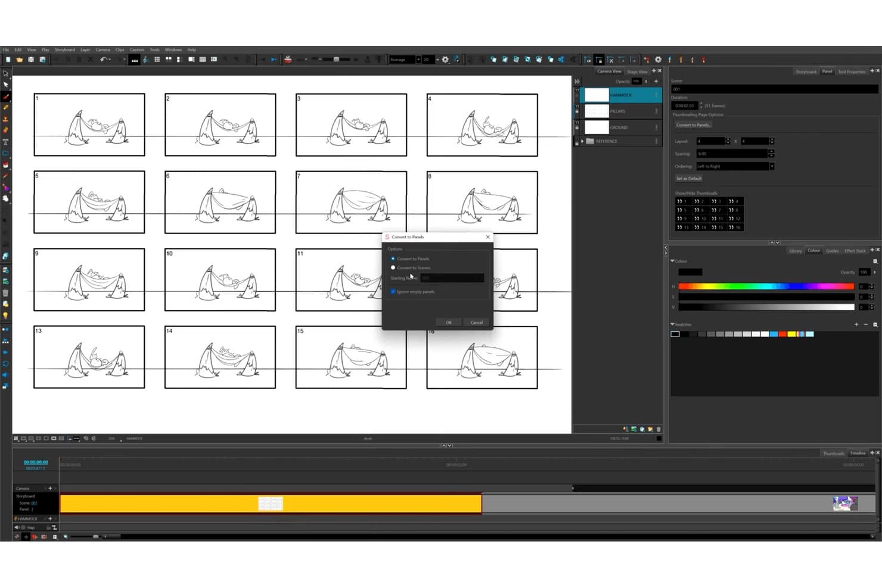882x588 pixels.
Task: Collapse the Swatches section triangle
Action: pyautogui.click(x=673, y=325)
